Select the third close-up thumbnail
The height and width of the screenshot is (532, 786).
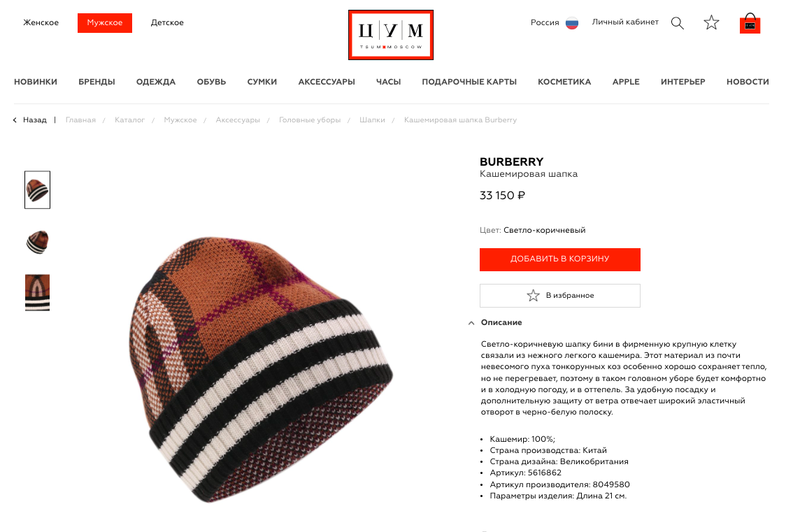38,292
